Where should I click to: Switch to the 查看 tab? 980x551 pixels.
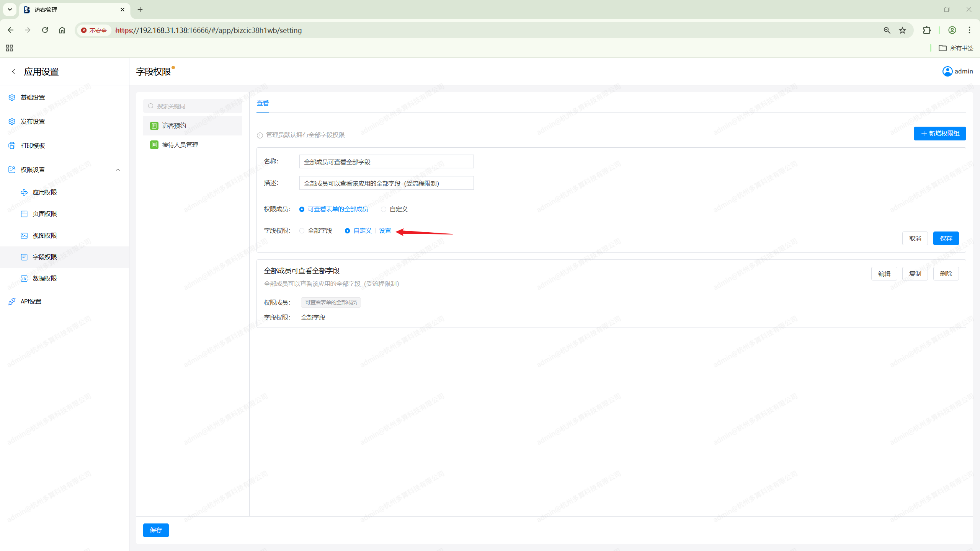263,103
